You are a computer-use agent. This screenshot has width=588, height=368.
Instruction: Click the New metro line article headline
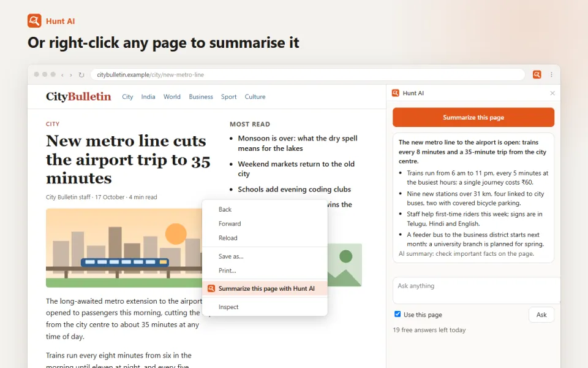(128, 159)
